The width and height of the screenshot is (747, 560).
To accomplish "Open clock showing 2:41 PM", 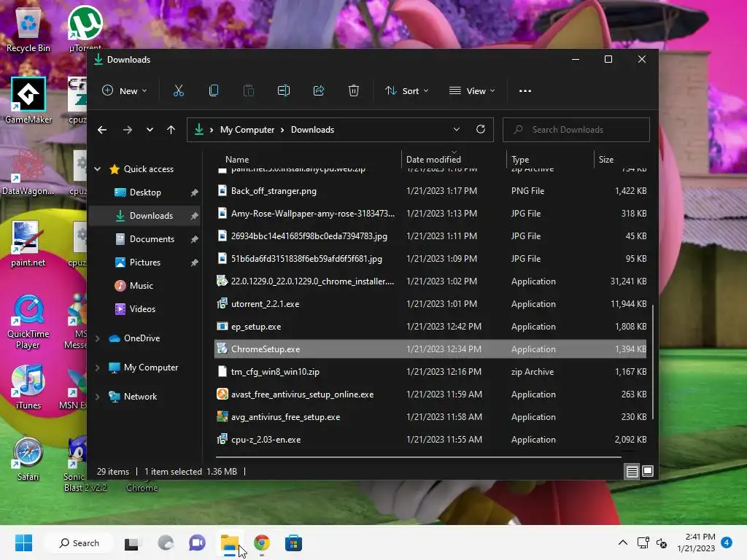I will pyautogui.click(x=696, y=542).
